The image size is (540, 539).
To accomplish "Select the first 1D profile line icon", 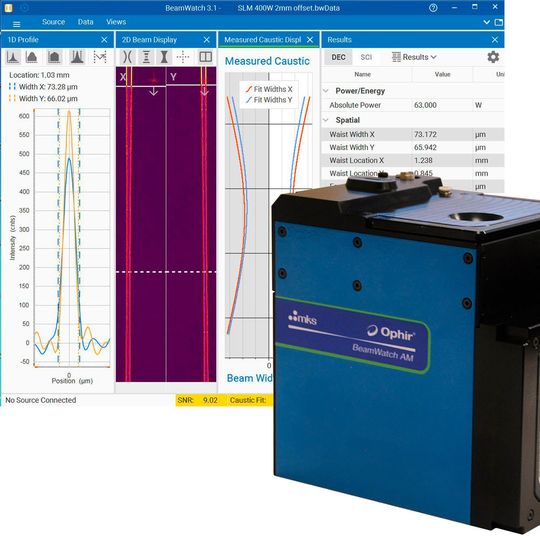I will (x=13, y=57).
